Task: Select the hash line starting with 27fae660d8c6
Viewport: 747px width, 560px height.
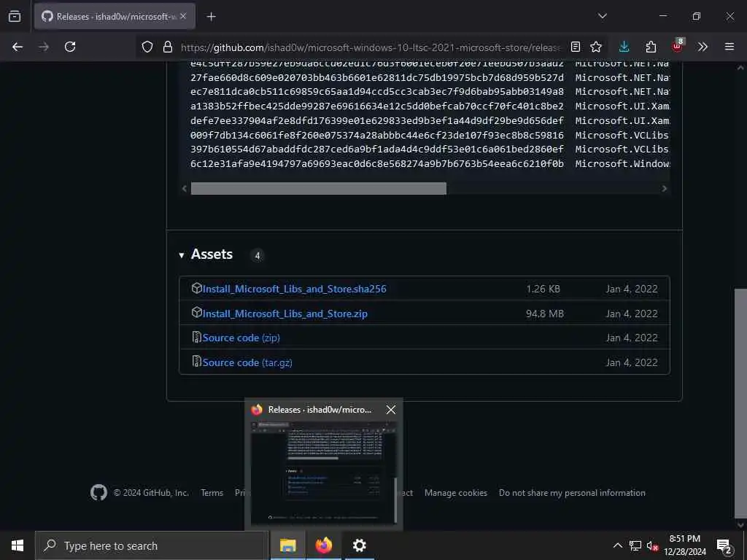Action: click(x=377, y=77)
